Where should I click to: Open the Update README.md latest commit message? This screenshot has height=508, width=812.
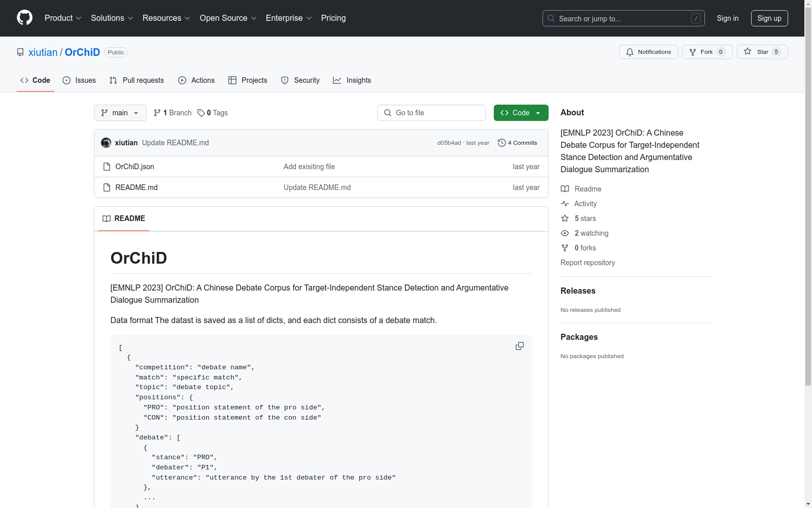pyautogui.click(x=176, y=143)
